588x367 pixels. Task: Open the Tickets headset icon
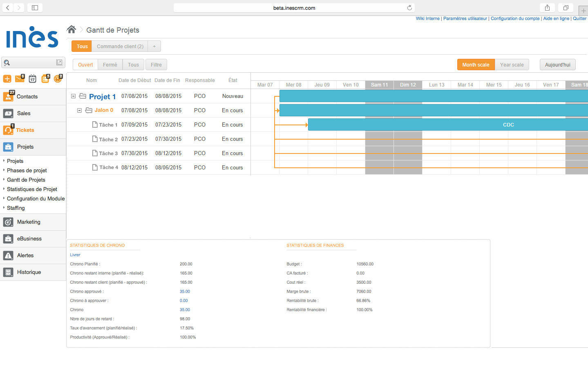[x=8, y=130]
